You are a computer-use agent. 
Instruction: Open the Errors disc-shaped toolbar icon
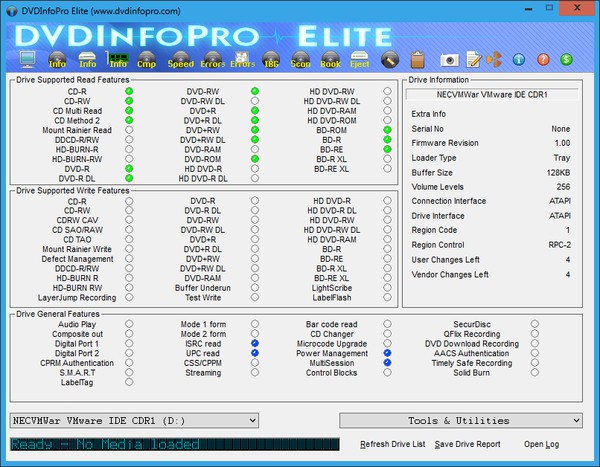(212, 60)
